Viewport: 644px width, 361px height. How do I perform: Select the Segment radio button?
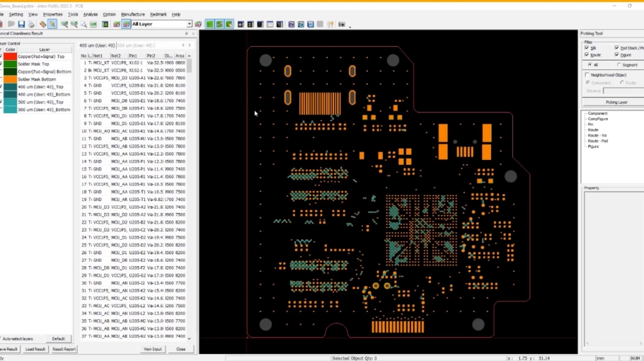(619, 65)
